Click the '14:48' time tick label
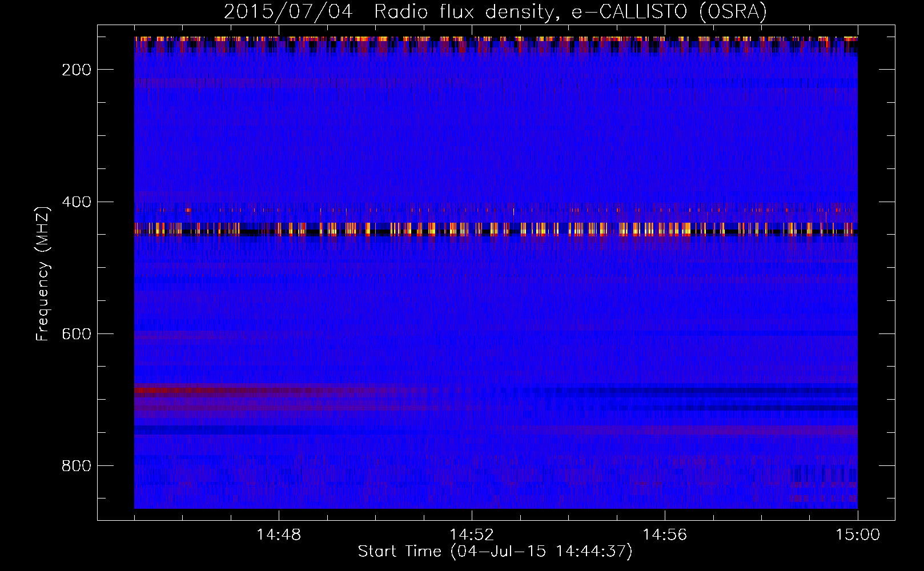 coord(279,535)
